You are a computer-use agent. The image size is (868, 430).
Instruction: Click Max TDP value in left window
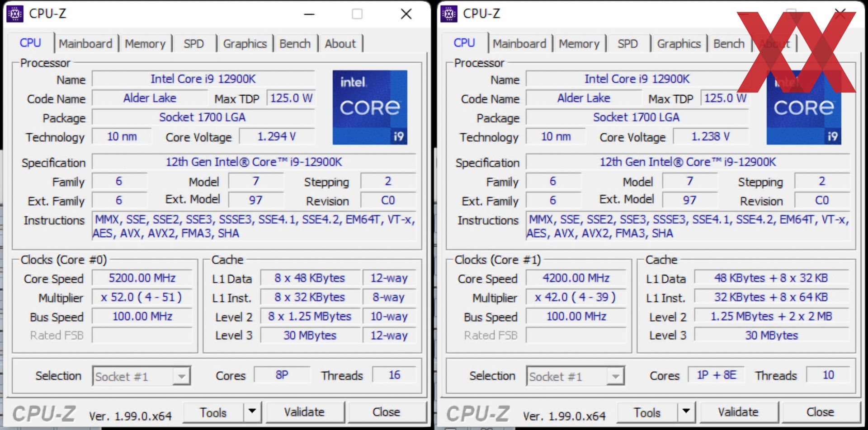[292, 98]
